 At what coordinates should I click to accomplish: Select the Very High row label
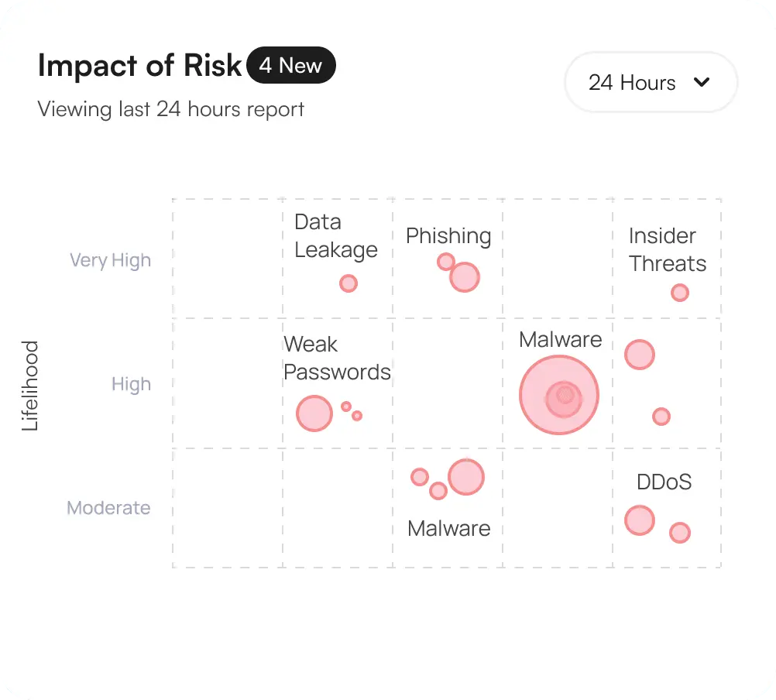110,260
